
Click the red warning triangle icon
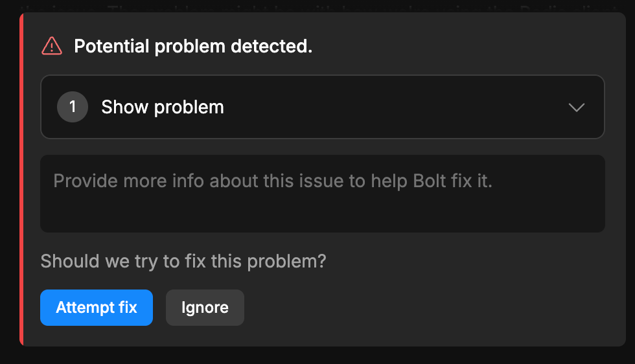52,46
